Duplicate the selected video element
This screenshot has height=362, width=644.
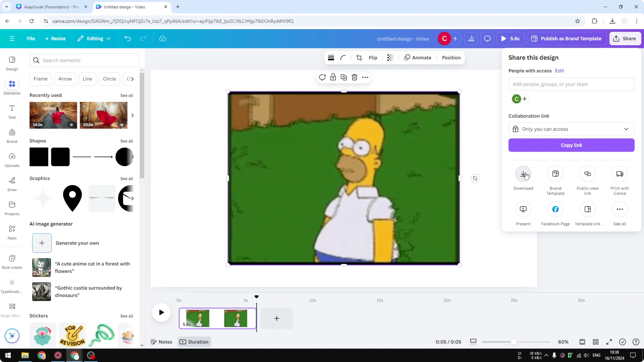point(344,77)
